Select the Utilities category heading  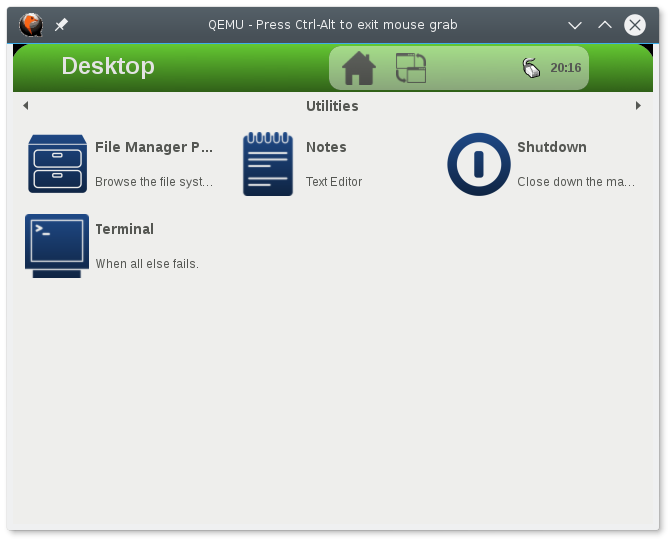pos(332,106)
